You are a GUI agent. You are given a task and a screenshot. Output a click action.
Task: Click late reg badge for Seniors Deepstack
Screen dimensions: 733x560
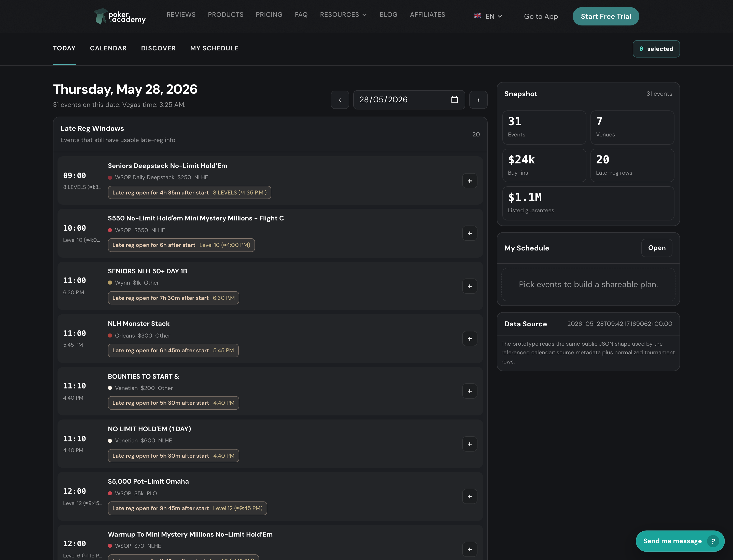coord(189,192)
